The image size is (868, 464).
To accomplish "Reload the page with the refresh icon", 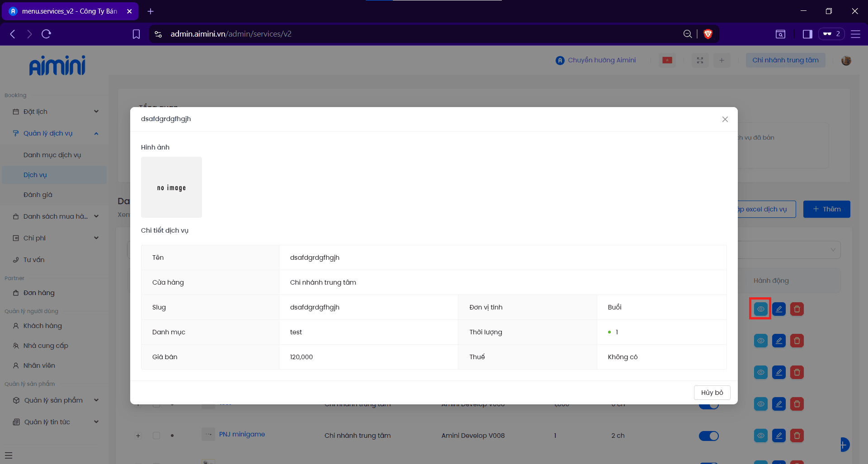I will click(x=46, y=34).
